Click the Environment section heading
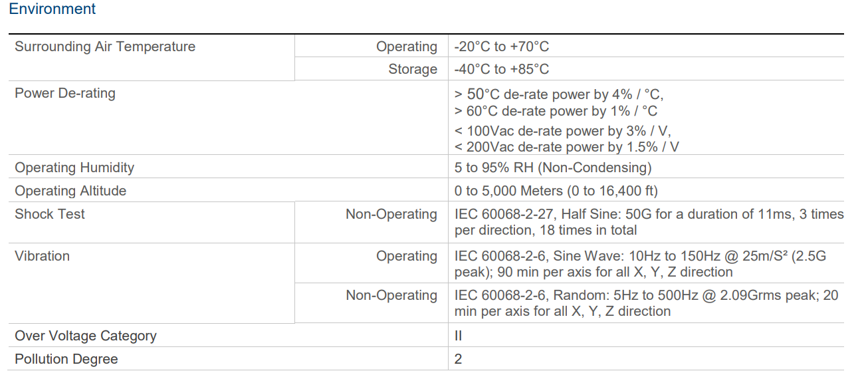The image size is (868, 377). (x=53, y=9)
